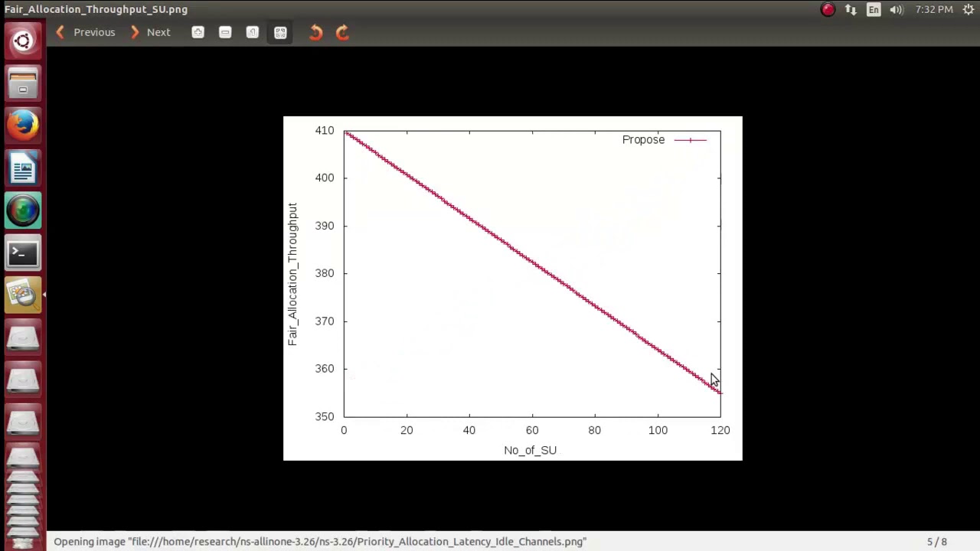980x551 pixels.
Task: Open Terminal from the dock
Action: click(23, 253)
